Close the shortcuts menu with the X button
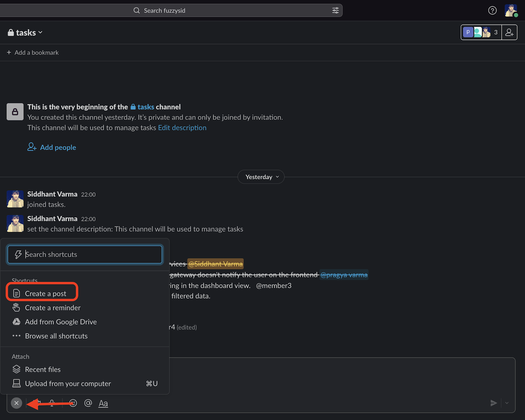Viewport: 525px width, 420px height. point(16,403)
